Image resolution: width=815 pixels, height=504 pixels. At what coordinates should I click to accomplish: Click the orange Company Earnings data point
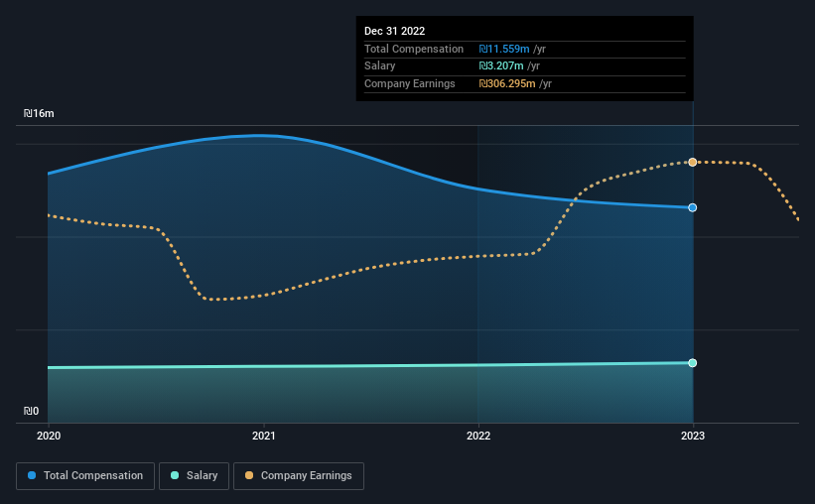[x=692, y=162]
